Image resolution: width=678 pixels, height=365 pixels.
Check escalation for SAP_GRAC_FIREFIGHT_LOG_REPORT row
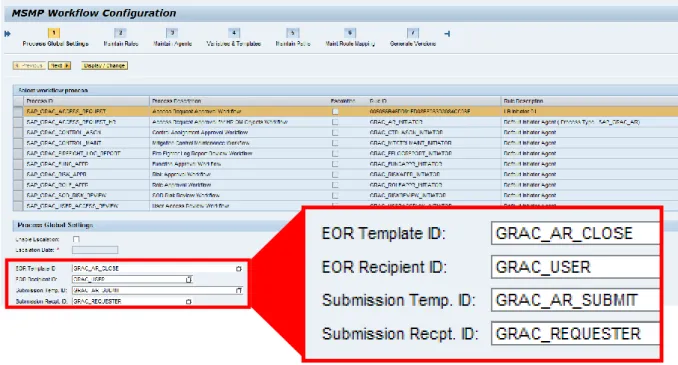coord(335,154)
